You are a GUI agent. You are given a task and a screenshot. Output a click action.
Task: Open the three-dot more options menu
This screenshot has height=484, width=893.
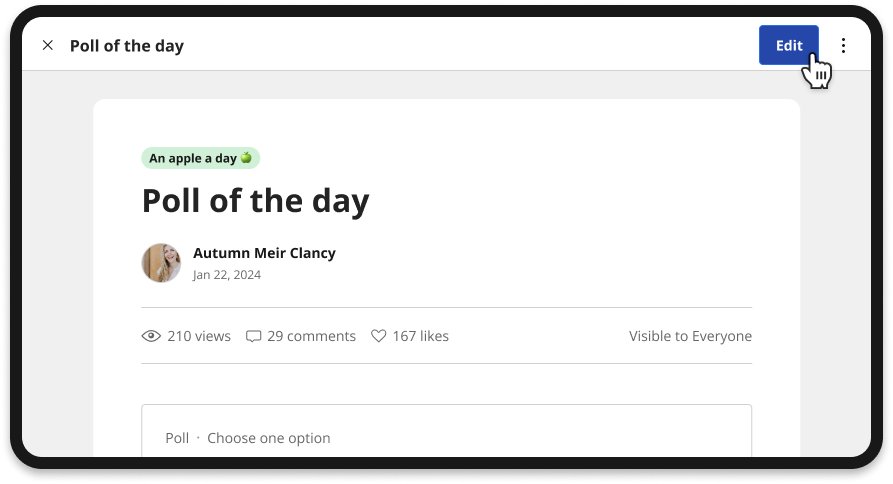(843, 46)
